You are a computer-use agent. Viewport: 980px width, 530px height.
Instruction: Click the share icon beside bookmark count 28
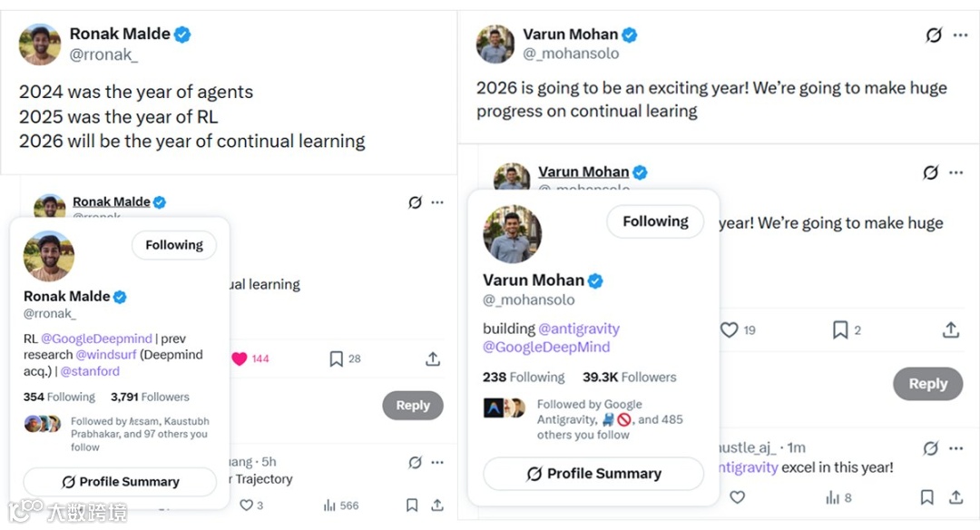[x=433, y=358]
